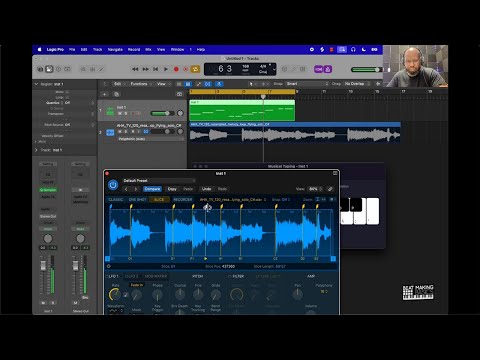480x360 pixels.
Task: Toggle Quick Sampler plugin power button
Action: (113, 185)
